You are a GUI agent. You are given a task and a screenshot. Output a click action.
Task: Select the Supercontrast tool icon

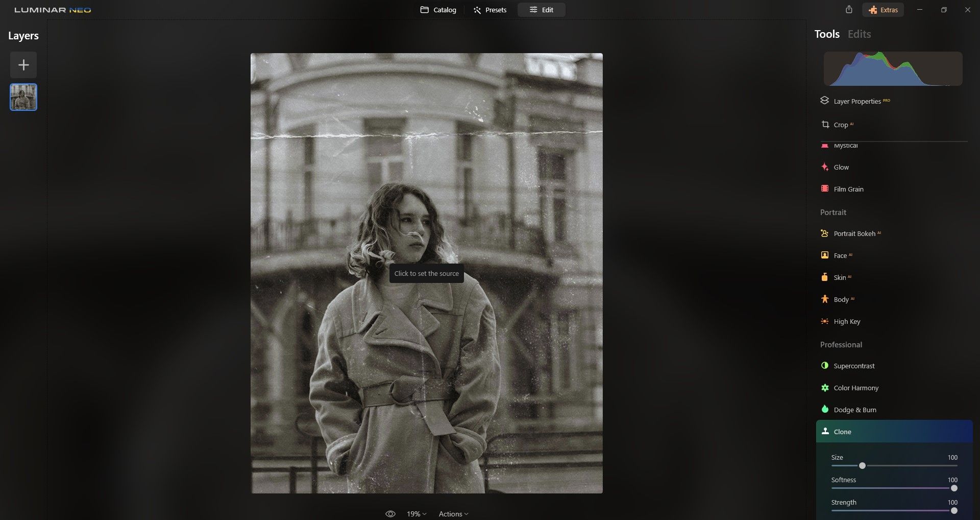coord(825,366)
